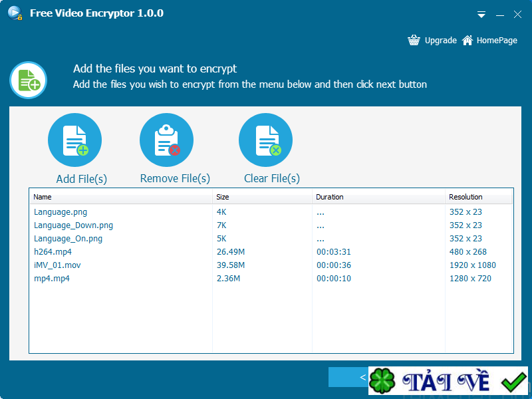This screenshot has width=532, height=399.
Task: Minimize the Free Video Encryptor window
Action: [499, 14]
